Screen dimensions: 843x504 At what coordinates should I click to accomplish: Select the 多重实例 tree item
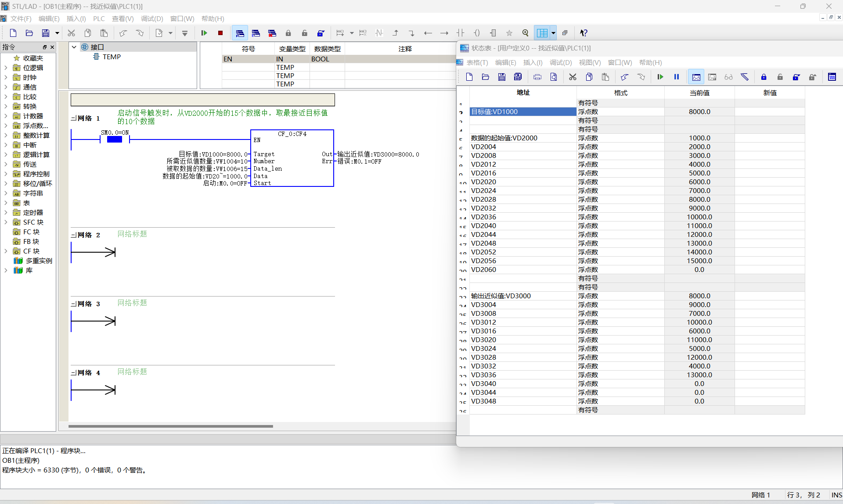pos(39,261)
